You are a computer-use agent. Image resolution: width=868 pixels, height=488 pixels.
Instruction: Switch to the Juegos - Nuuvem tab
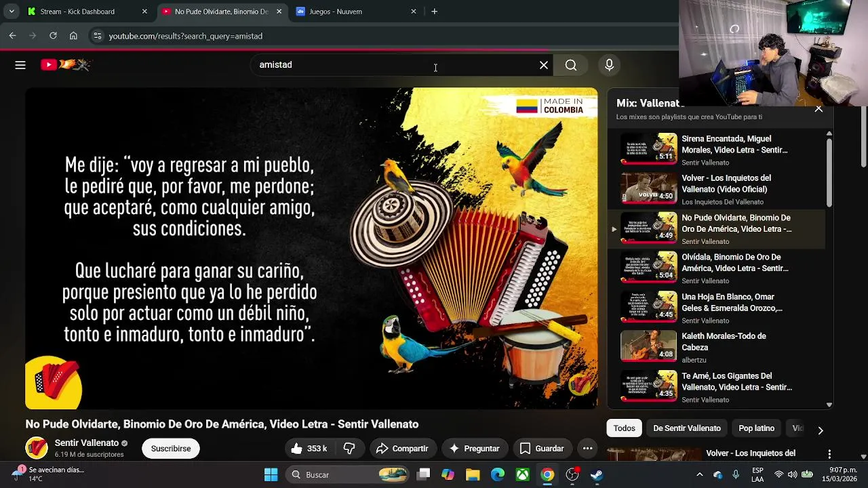(x=336, y=12)
